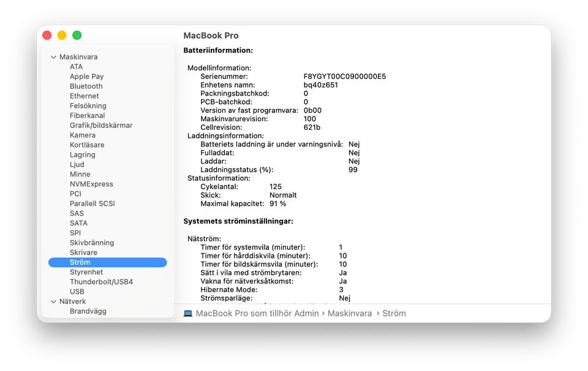Collapse the Nätverk section chevron
This screenshot has width=588, height=371.
(54, 302)
